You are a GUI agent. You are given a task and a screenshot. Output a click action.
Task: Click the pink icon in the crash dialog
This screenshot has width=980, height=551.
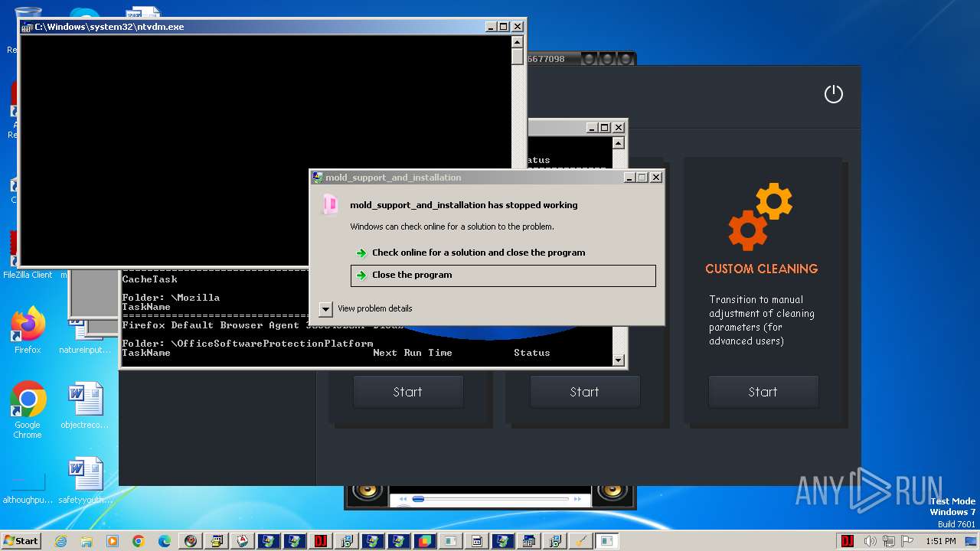[330, 204]
